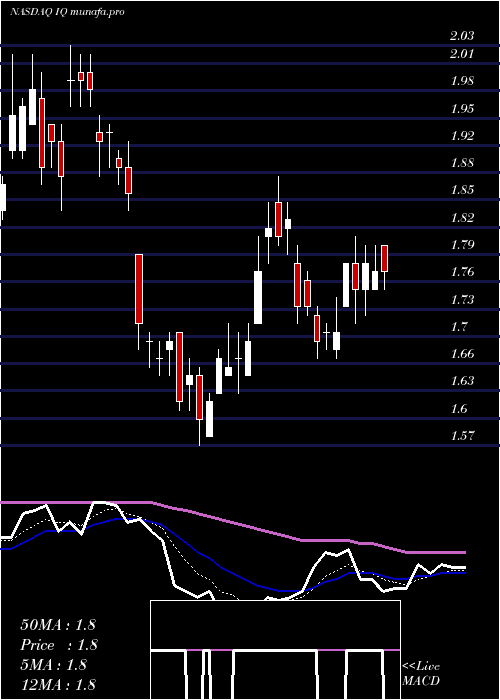The width and height of the screenshot is (500, 700).
Task: Click the 1.92 price axis label
Action: pos(462,136)
